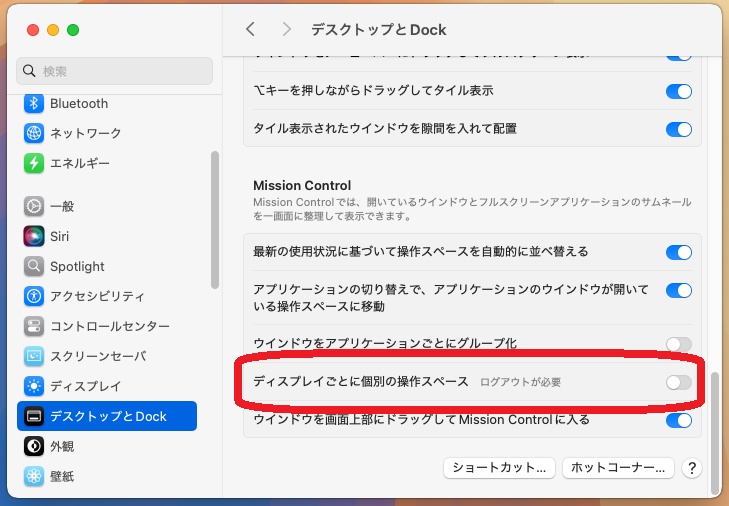
Task: Select スクリーンセーバ label in sidebar
Action: click(x=98, y=356)
